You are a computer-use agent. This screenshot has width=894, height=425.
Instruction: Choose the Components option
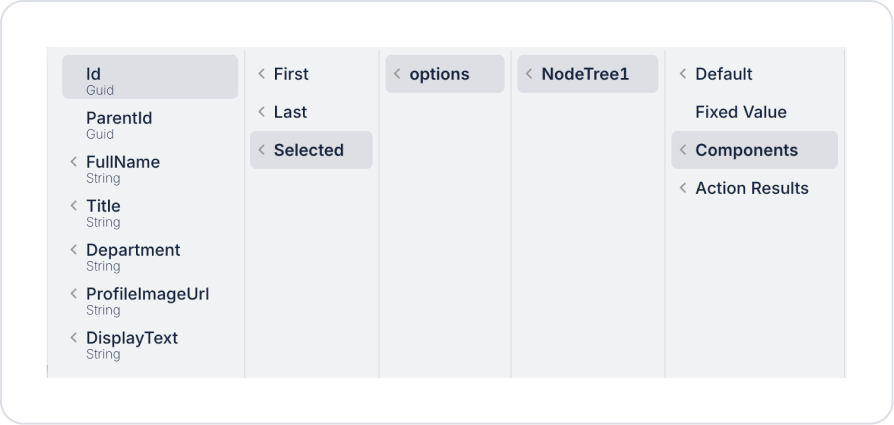pyautogui.click(x=746, y=150)
